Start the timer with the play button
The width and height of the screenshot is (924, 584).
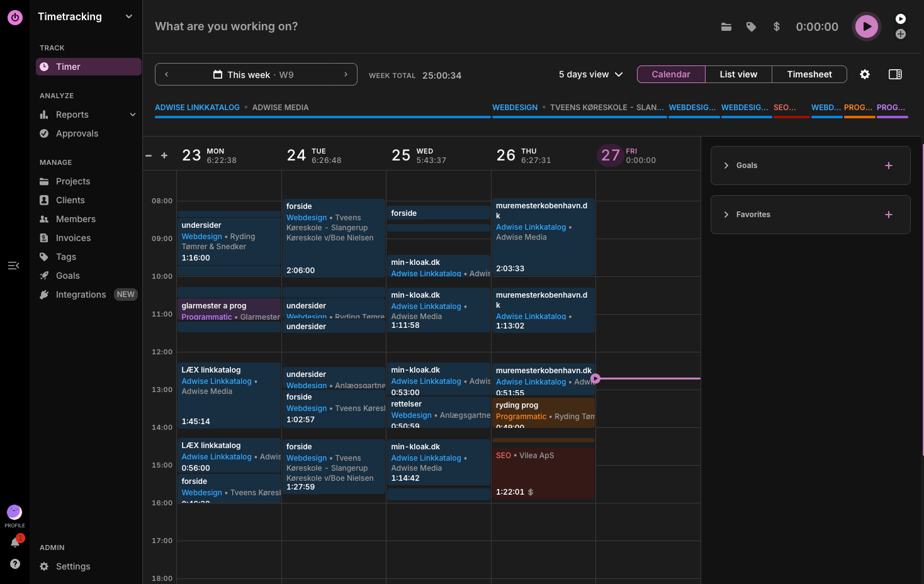pyautogui.click(x=866, y=26)
